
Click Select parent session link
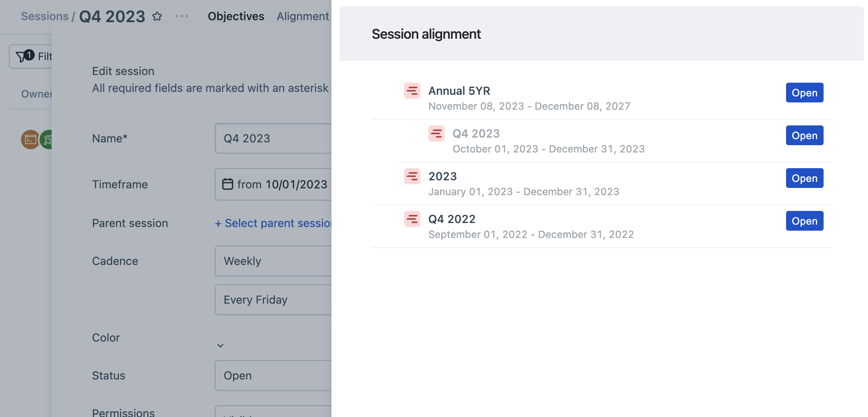[273, 223]
